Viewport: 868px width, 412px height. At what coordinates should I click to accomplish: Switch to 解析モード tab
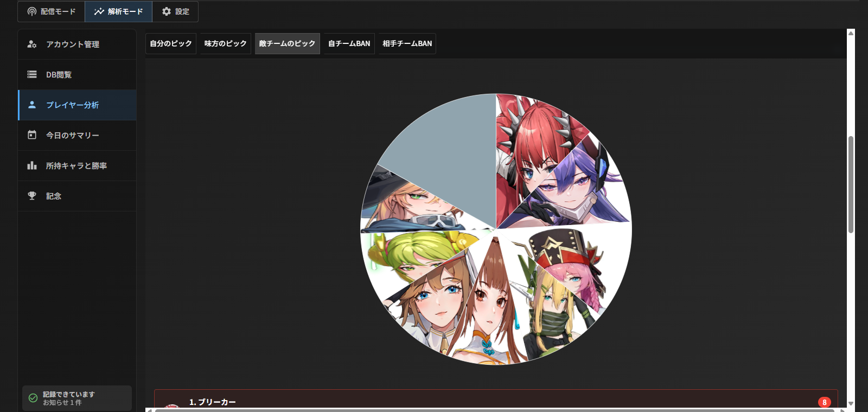118,11
